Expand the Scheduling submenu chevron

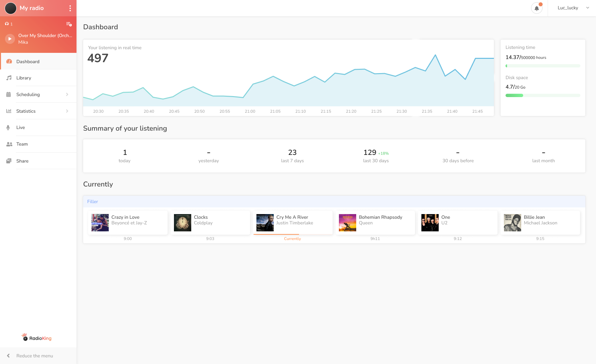click(x=67, y=94)
